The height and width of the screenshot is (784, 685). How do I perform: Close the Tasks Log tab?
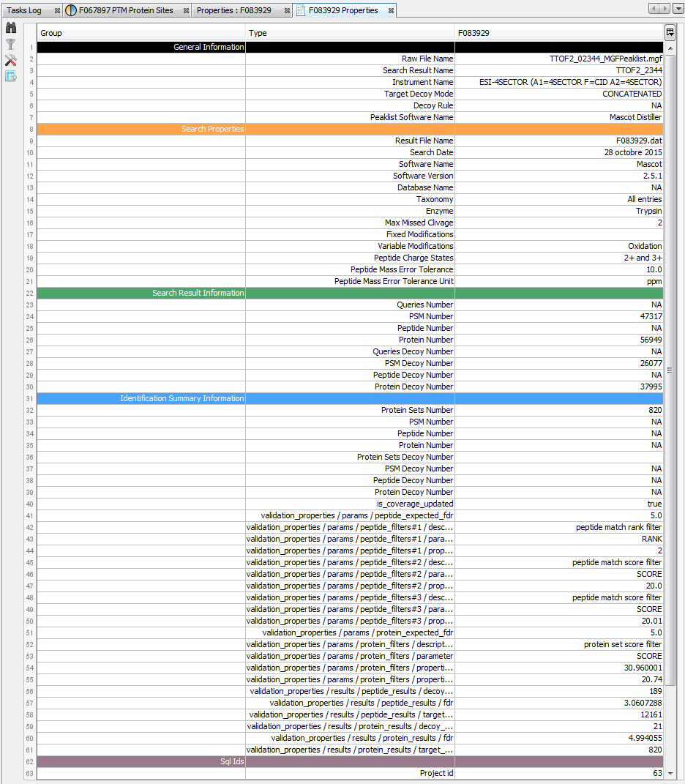(x=58, y=10)
